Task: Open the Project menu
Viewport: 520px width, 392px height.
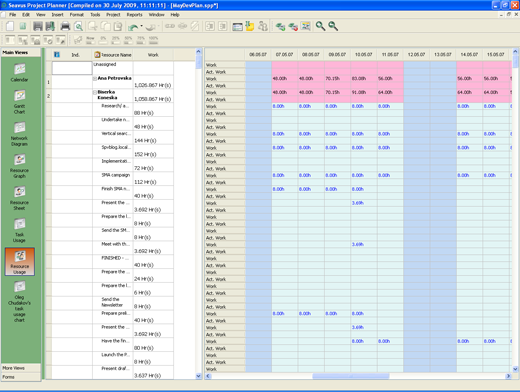Action: [x=113, y=15]
